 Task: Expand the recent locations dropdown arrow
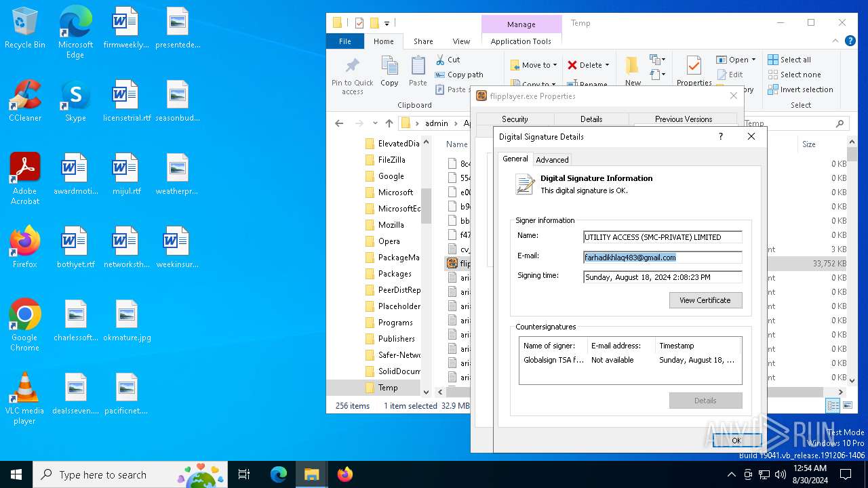point(375,123)
